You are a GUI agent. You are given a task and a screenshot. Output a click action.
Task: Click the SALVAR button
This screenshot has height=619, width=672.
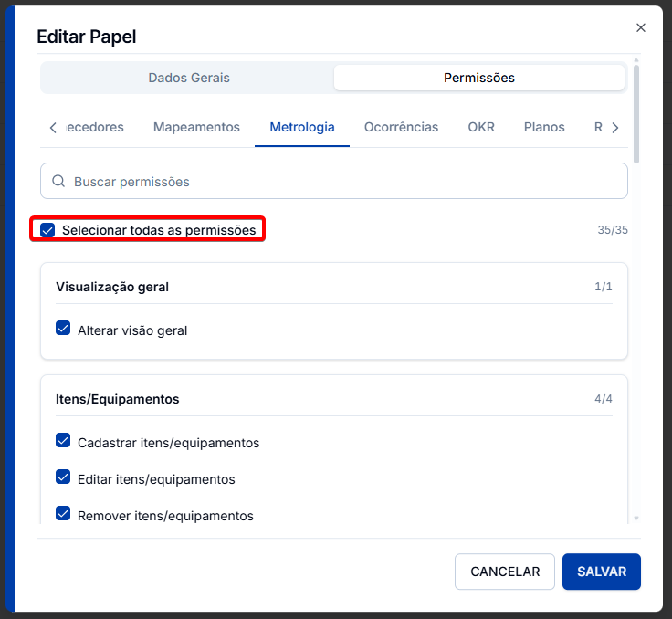point(602,572)
